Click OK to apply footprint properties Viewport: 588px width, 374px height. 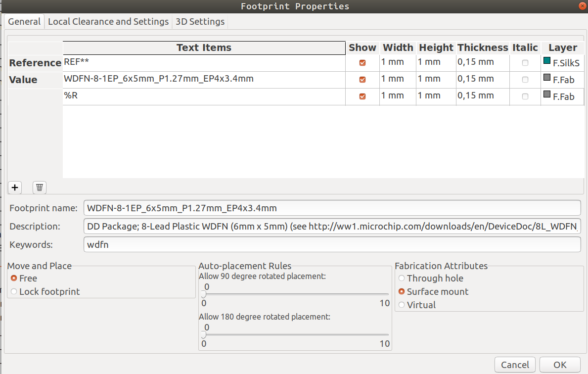[560, 365]
